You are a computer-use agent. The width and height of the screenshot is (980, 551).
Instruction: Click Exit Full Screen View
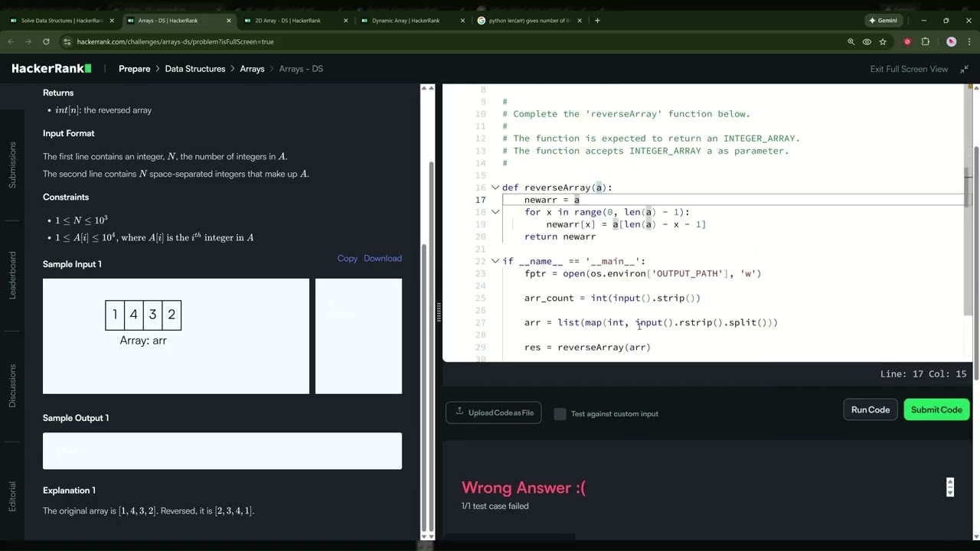tap(909, 69)
